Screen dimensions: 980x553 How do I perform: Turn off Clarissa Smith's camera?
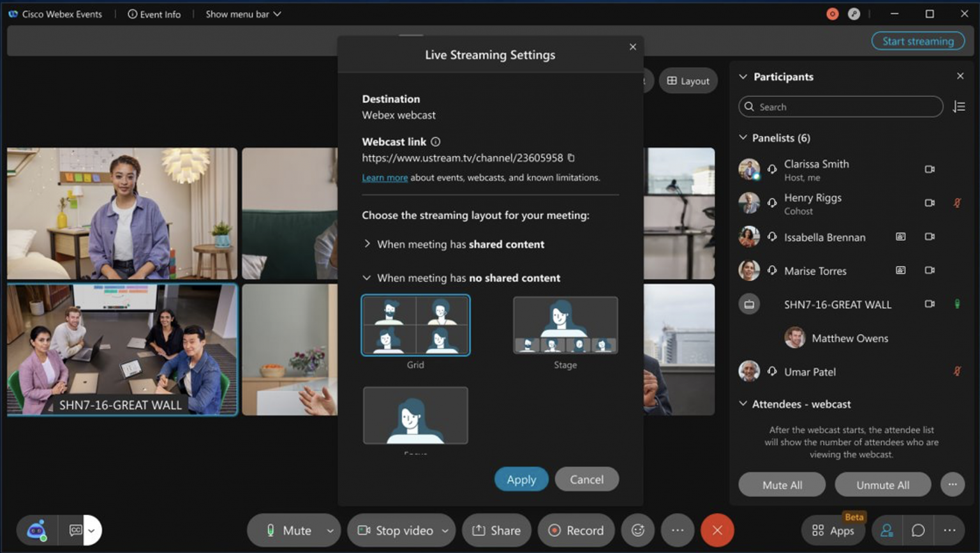tap(930, 169)
